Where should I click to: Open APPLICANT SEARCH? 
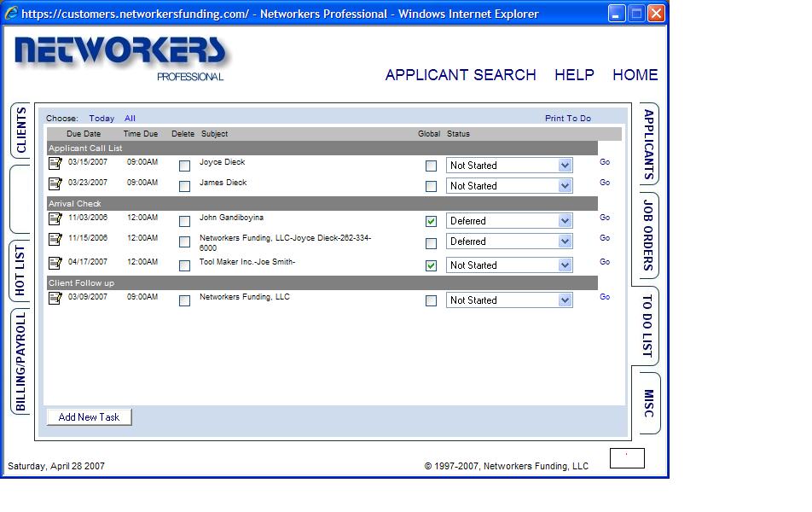(x=461, y=75)
